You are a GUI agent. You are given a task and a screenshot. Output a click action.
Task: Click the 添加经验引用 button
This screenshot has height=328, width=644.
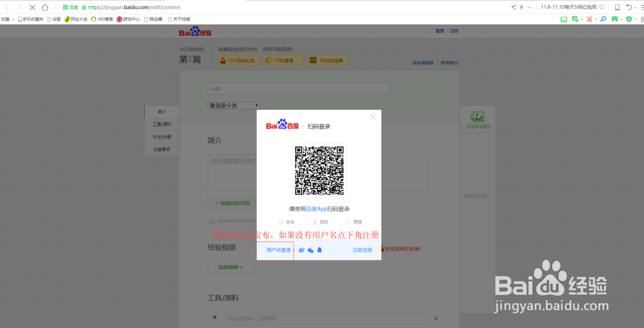[232, 203]
